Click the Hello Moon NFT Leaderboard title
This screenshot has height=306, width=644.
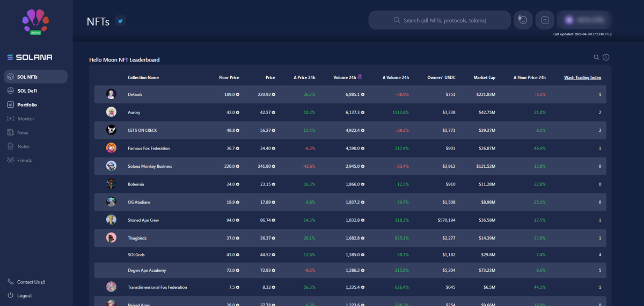(x=124, y=59)
